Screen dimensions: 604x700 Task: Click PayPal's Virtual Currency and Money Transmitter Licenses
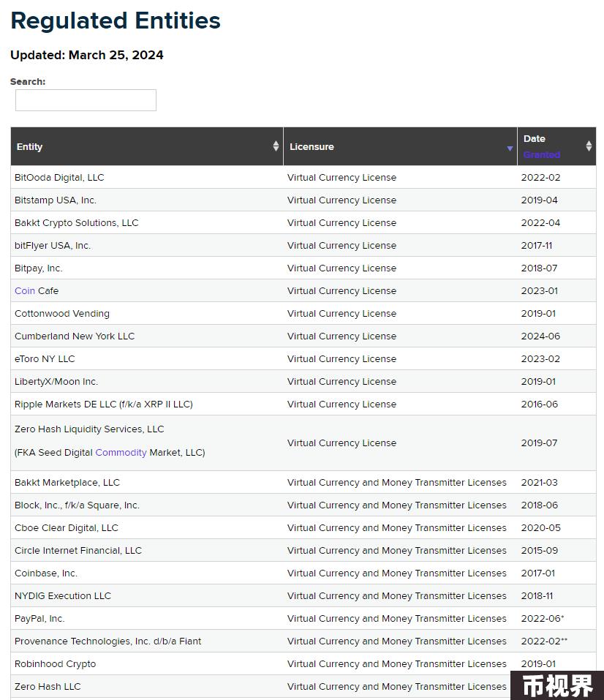[x=397, y=619]
